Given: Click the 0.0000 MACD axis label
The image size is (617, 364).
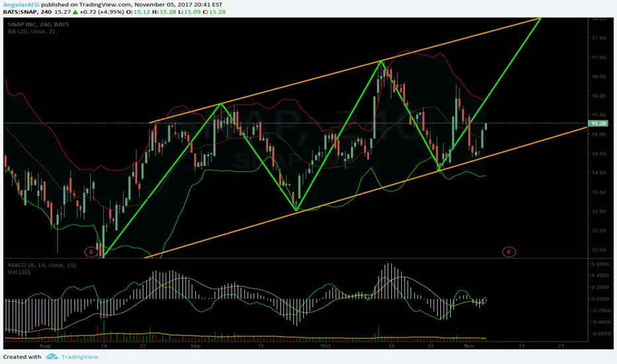Looking at the screenshot, I should coord(600,299).
